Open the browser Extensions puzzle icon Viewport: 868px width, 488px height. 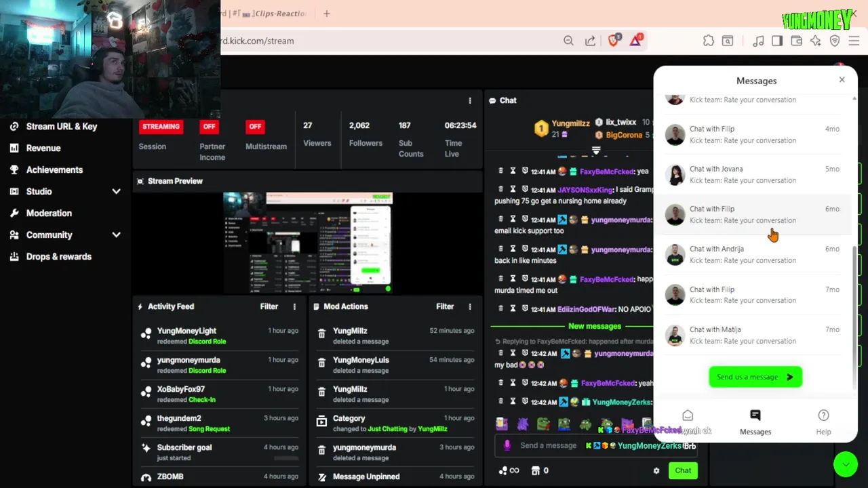(709, 41)
